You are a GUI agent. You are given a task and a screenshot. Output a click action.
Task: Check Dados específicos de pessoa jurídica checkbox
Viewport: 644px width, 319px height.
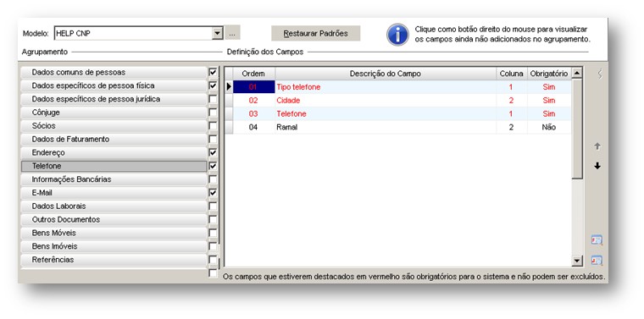click(213, 99)
